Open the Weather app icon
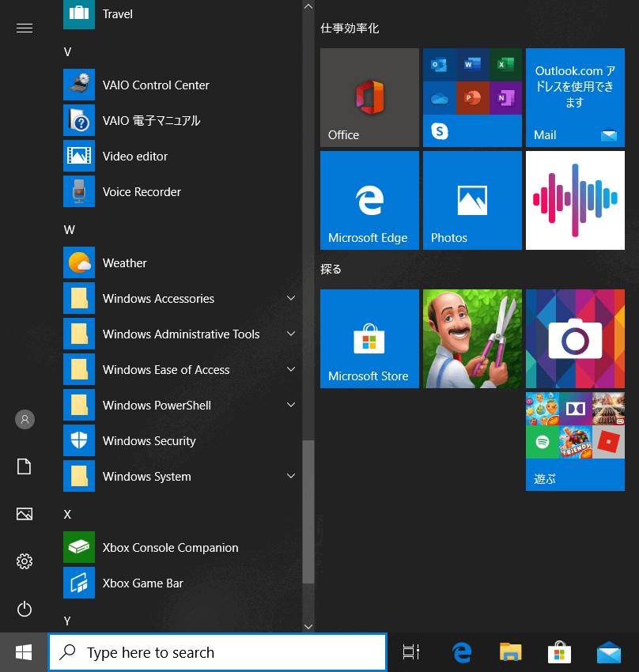 click(79, 262)
